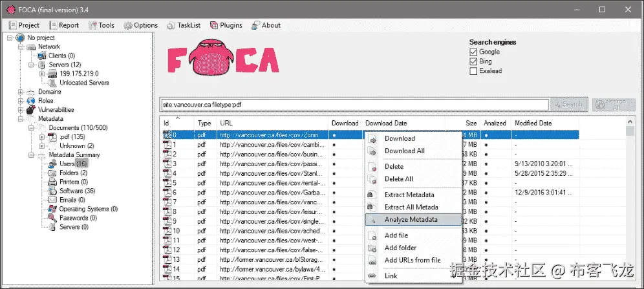644x289 pixels.
Task: Collapse the No project root node
Action: coord(10,37)
